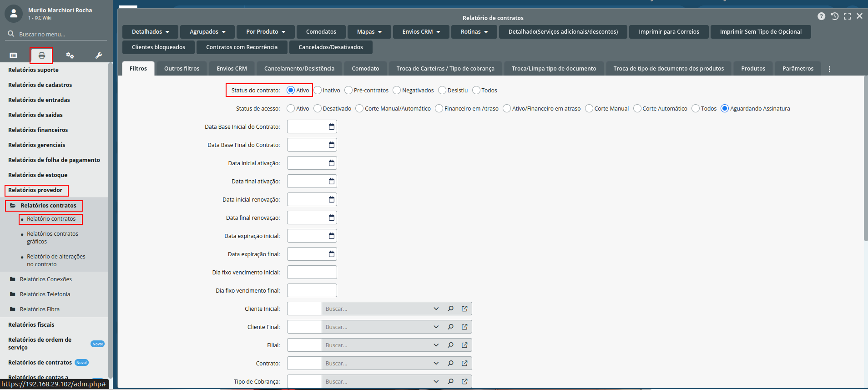The image size is (868, 390).
Task: Click search magnifier for Filial
Action: 450,345
